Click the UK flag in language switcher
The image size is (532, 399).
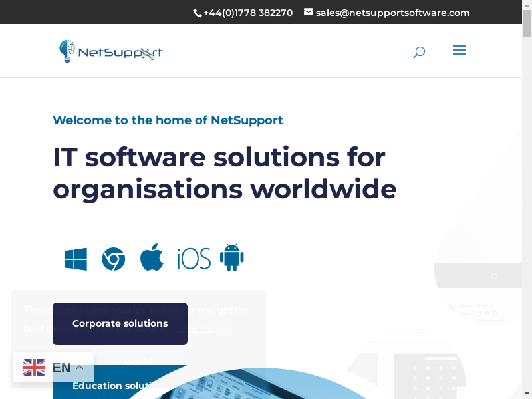click(x=34, y=368)
